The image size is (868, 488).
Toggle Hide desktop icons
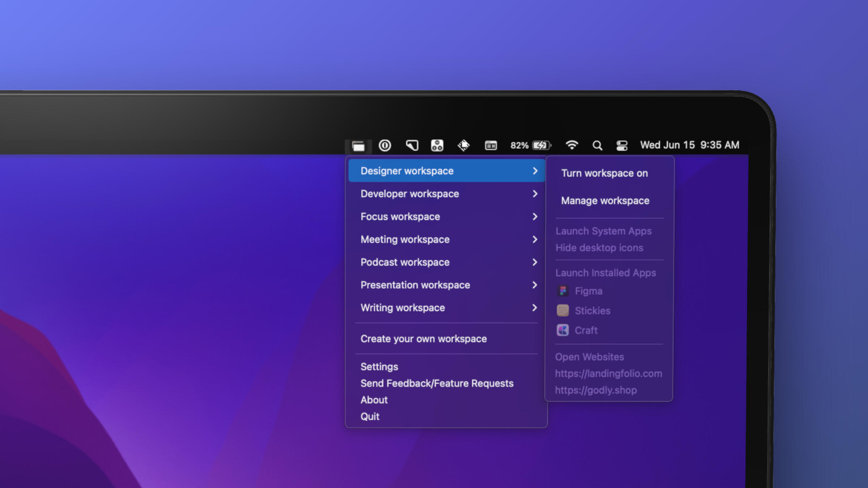(x=599, y=247)
